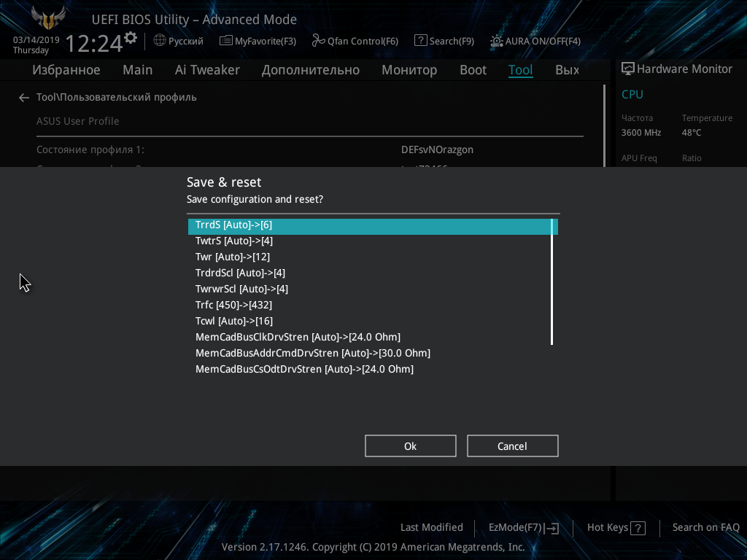
Task: Click the Hardware Monitor screen icon
Action: [x=628, y=69]
